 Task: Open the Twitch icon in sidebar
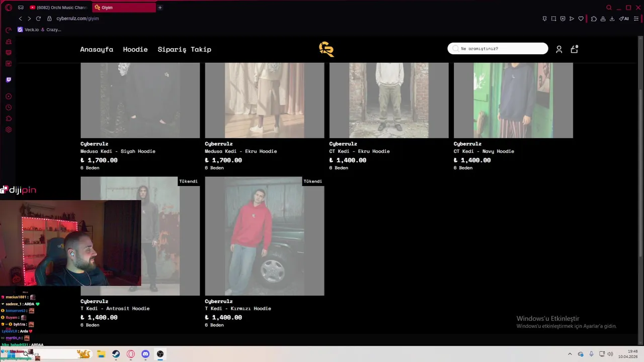[9, 79]
